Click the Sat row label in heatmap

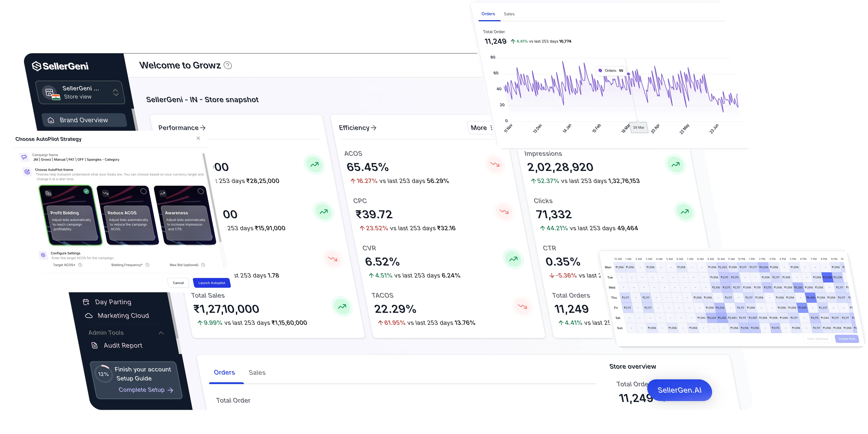tap(618, 318)
